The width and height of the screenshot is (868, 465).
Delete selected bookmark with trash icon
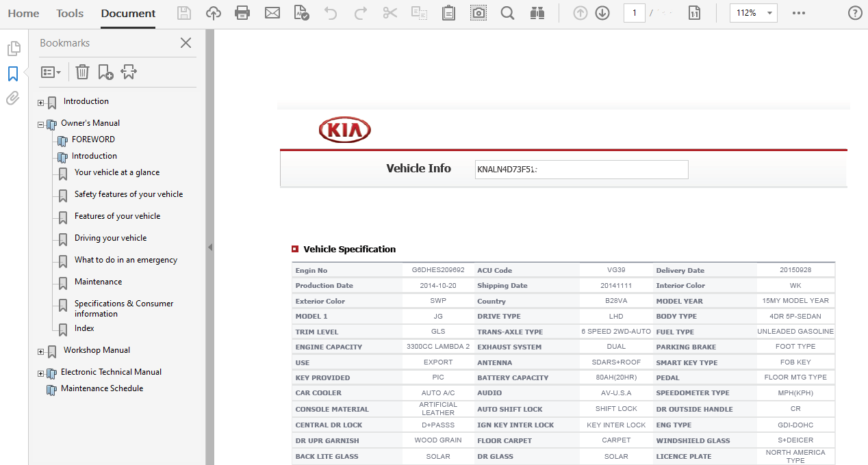(x=82, y=72)
